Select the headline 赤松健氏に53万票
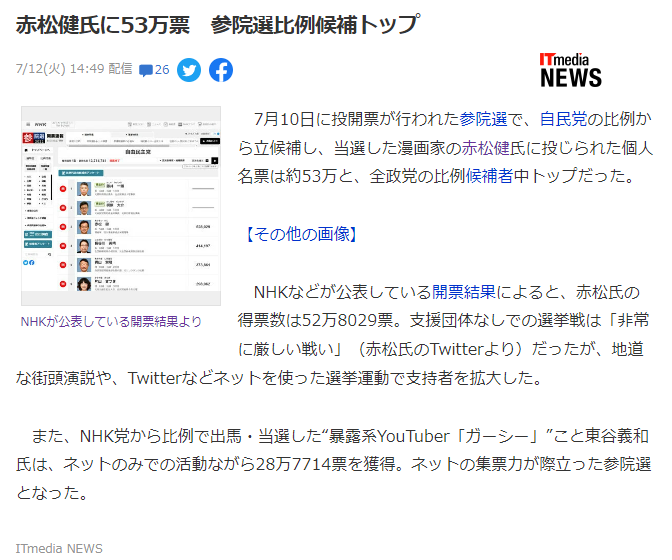672x560 pixels. pyautogui.click(x=103, y=24)
